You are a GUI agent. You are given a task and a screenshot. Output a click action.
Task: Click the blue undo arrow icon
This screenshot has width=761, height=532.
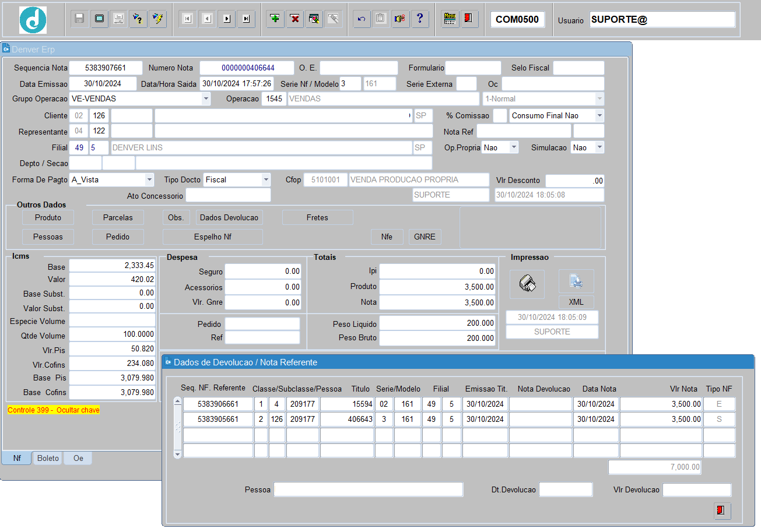(362, 19)
